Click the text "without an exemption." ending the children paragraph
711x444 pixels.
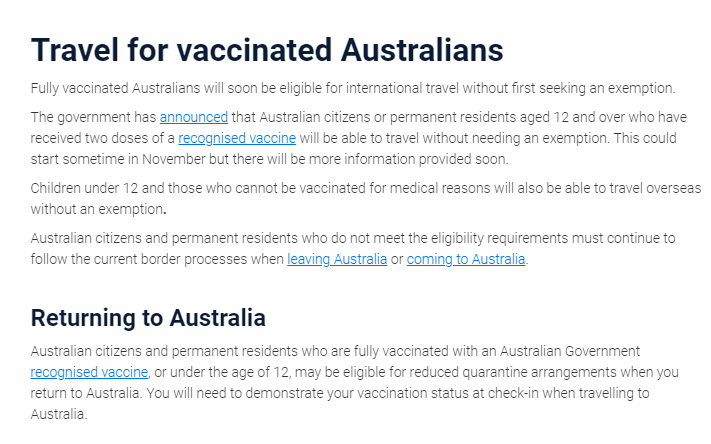click(98, 209)
